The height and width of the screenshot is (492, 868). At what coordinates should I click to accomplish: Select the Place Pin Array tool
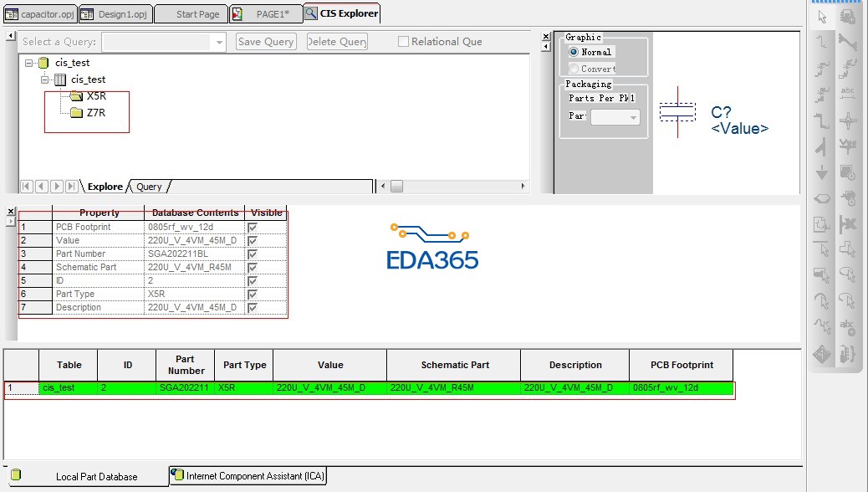coord(848,353)
